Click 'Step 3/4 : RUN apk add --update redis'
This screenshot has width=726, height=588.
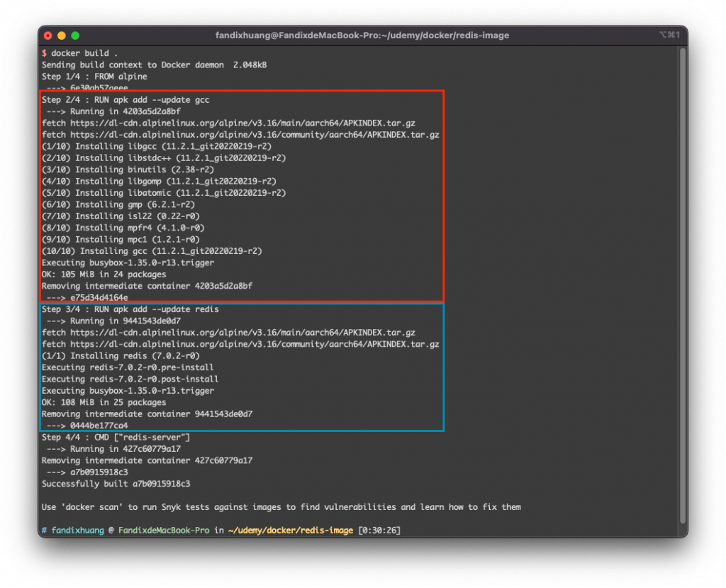click(x=130, y=309)
